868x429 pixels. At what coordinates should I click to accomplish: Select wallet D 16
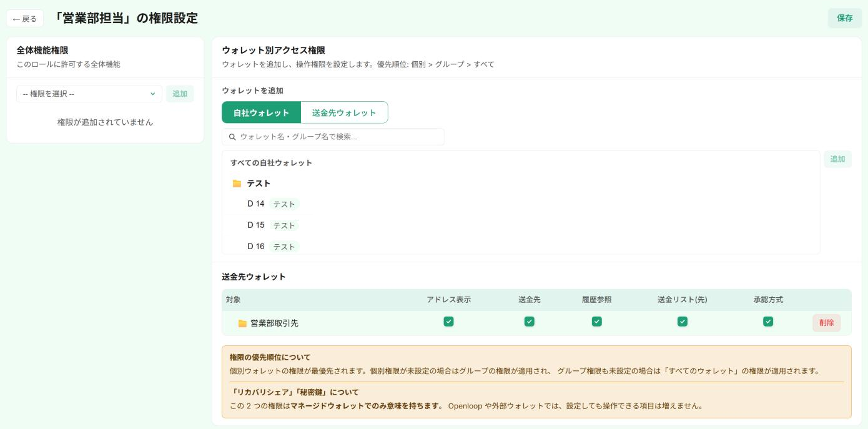pos(256,246)
